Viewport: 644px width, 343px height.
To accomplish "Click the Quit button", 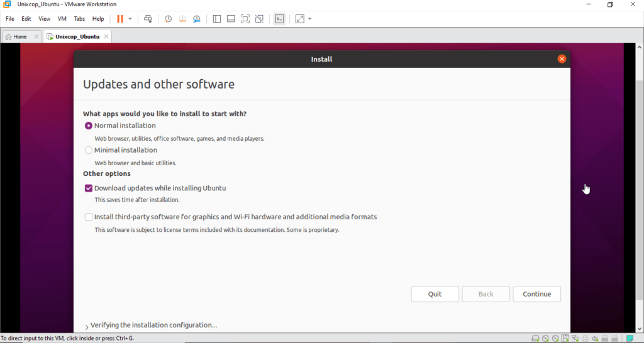I will coord(435,294).
